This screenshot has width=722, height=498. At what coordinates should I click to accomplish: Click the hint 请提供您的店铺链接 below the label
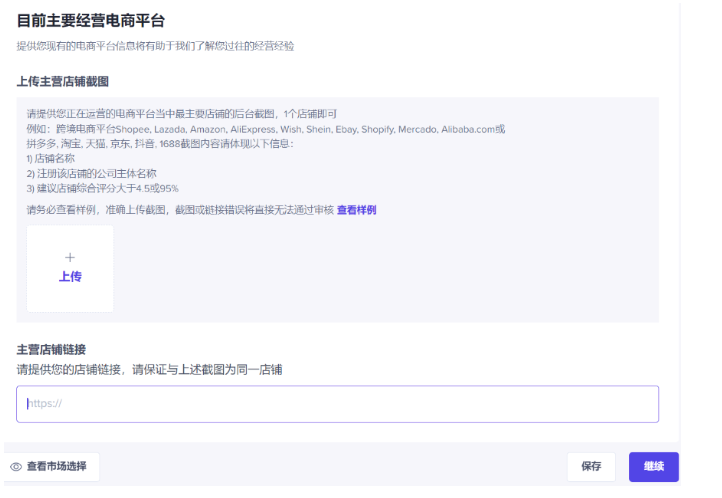149,369
